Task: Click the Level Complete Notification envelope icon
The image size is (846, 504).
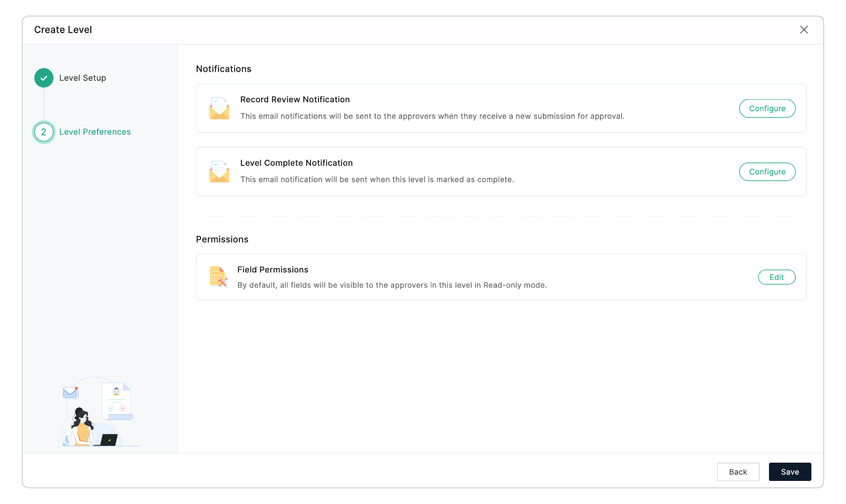Action: (219, 171)
